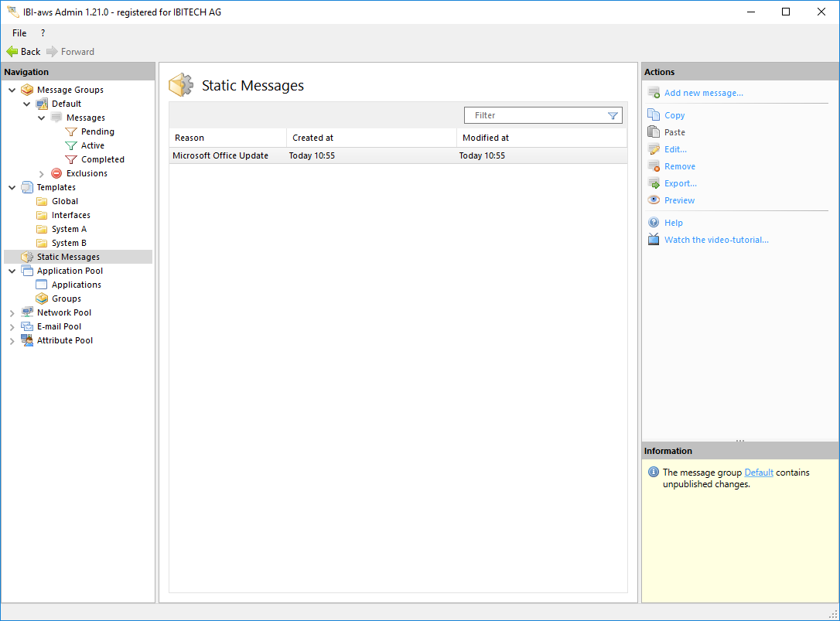Collapse the Message Groups tree node
Image resolution: width=840 pixels, height=621 pixels.
click(12, 90)
